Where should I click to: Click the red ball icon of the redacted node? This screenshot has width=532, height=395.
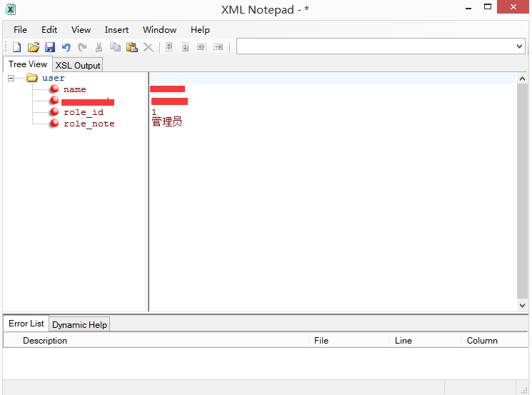(54, 100)
